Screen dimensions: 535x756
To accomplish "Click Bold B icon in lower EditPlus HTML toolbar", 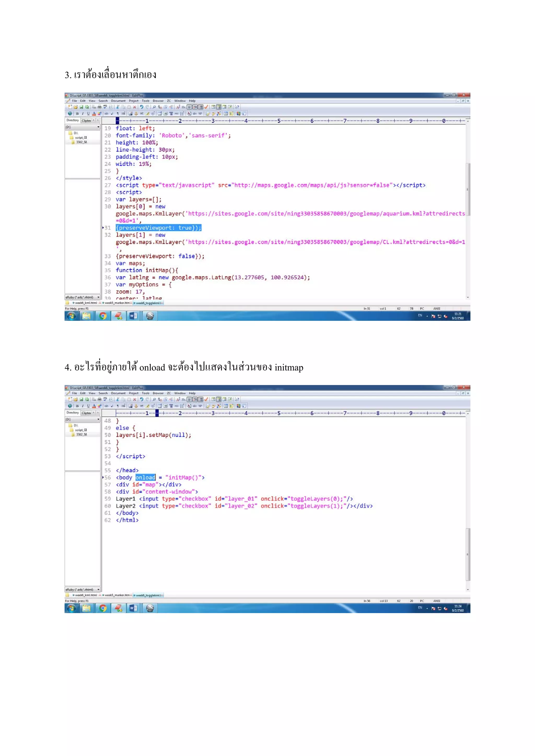I will pyautogui.click(x=77, y=406).
